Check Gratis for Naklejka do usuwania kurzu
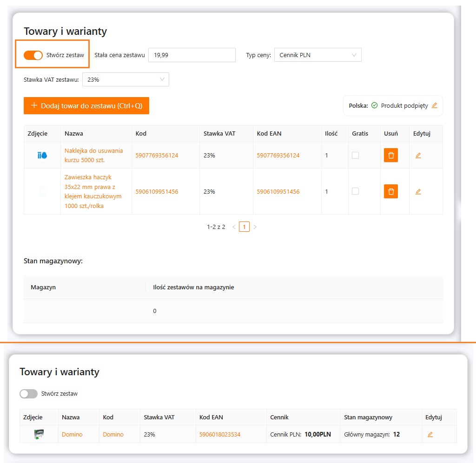476x463 pixels. pyautogui.click(x=355, y=156)
